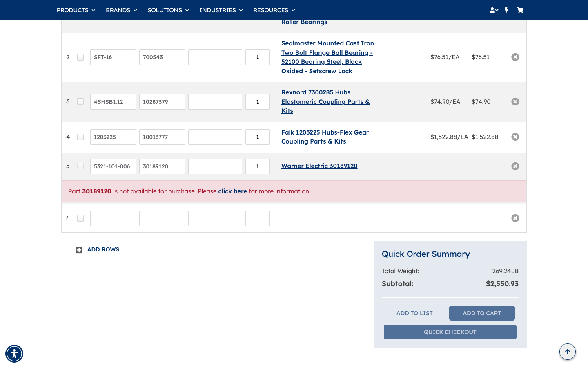Viewport: 588px width, 368px height.
Task: Click the ADD TO CART button
Action: pos(482,313)
